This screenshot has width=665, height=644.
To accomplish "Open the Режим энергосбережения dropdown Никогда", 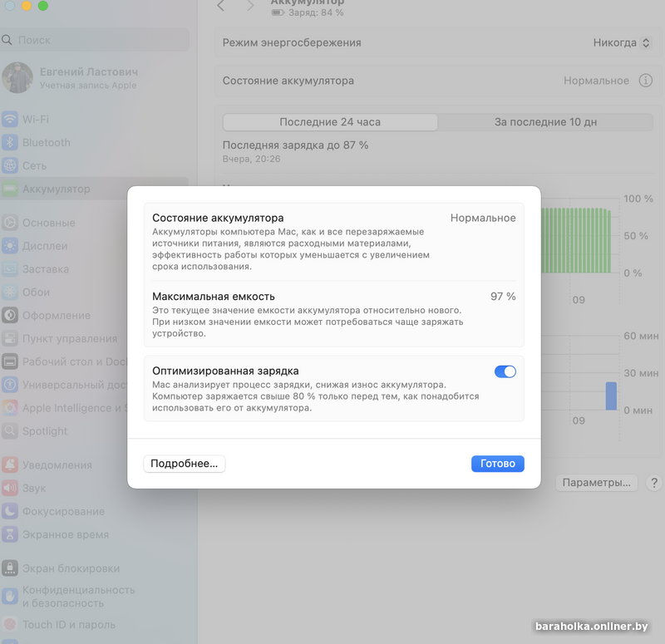I will (x=621, y=43).
